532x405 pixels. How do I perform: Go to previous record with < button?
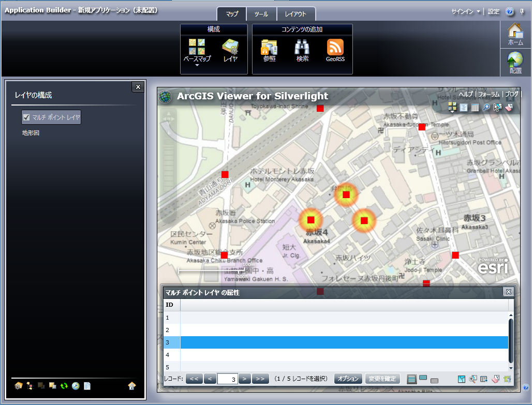click(210, 379)
